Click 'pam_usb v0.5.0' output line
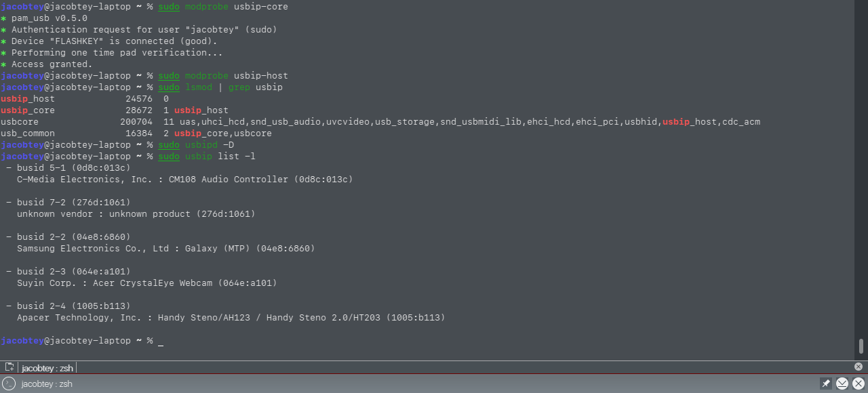 tap(44, 18)
